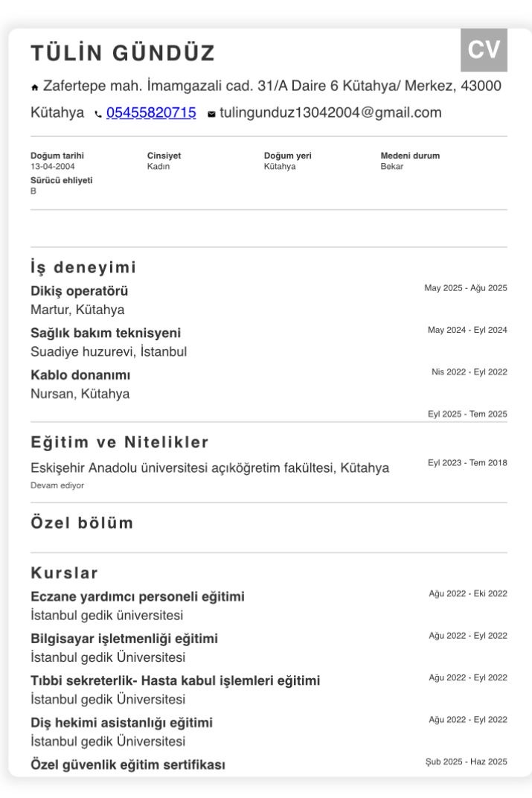This screenshot has height=798, width=532.
Task: Click Eskişehir Anadolu üniversitesi education entry
Action: [210, 467]
